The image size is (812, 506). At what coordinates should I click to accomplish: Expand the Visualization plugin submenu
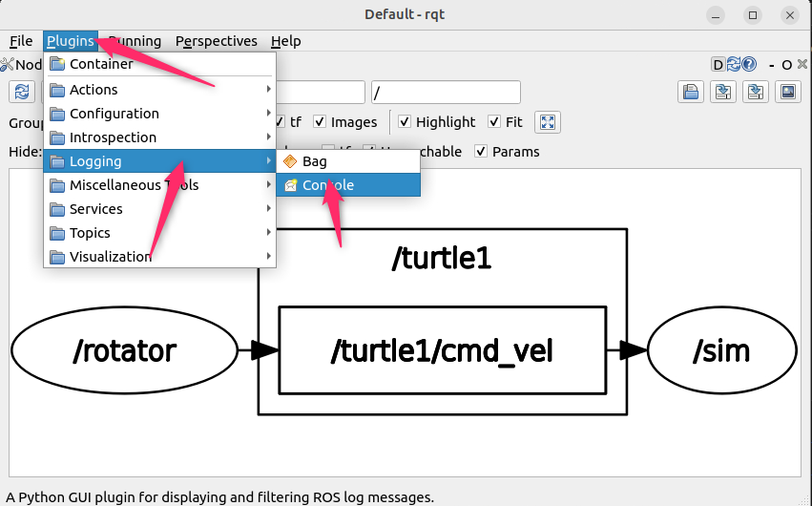[110, 257]
